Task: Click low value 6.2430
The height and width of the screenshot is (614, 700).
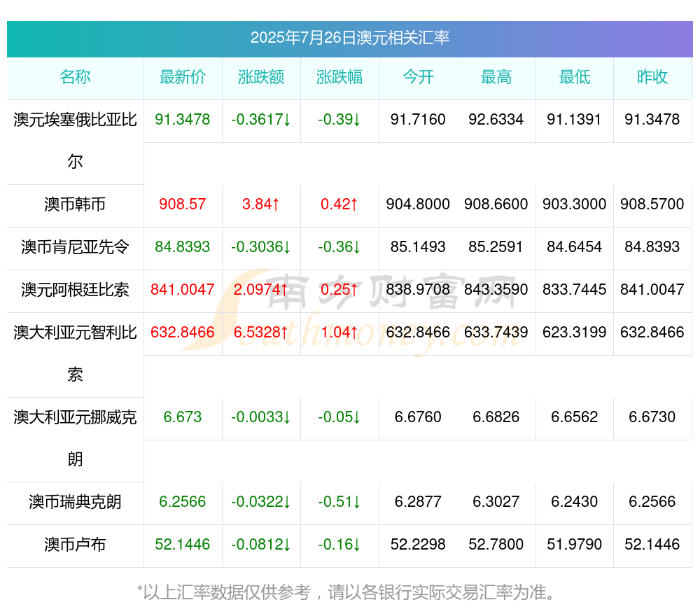Action: (574, 501)
